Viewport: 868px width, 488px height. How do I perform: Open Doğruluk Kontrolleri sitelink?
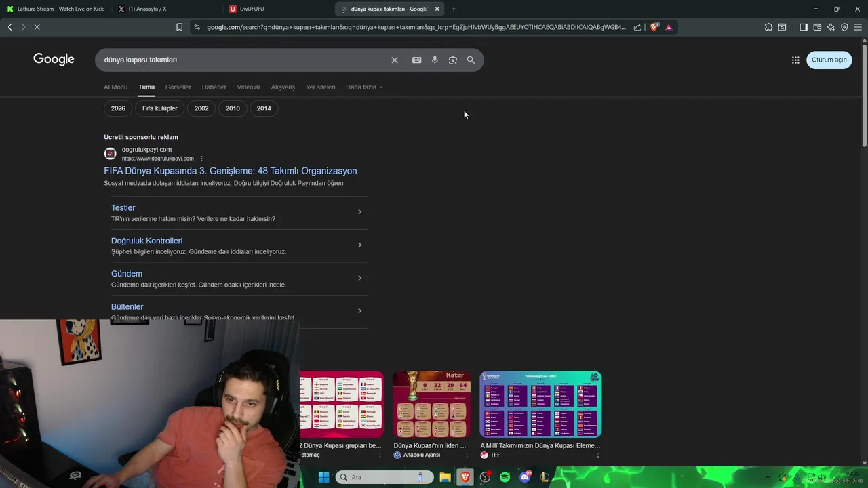click(x=147, y=241)
